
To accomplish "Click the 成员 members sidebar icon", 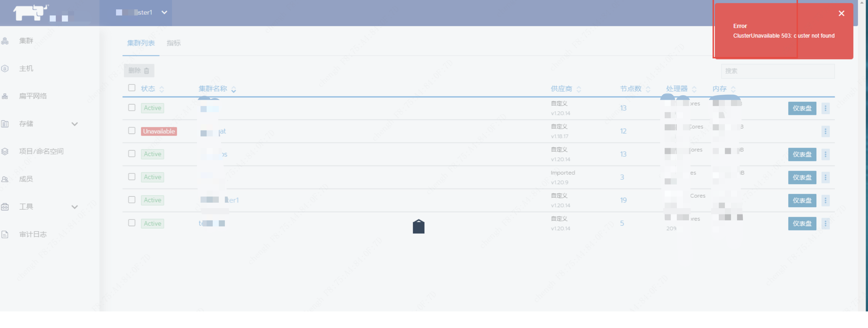I will point(5,179).
